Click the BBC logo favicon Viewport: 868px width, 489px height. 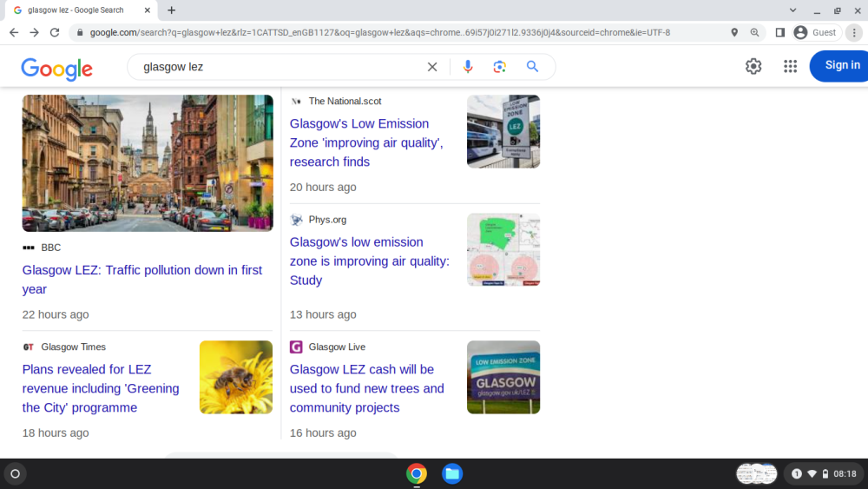point(29,248)
